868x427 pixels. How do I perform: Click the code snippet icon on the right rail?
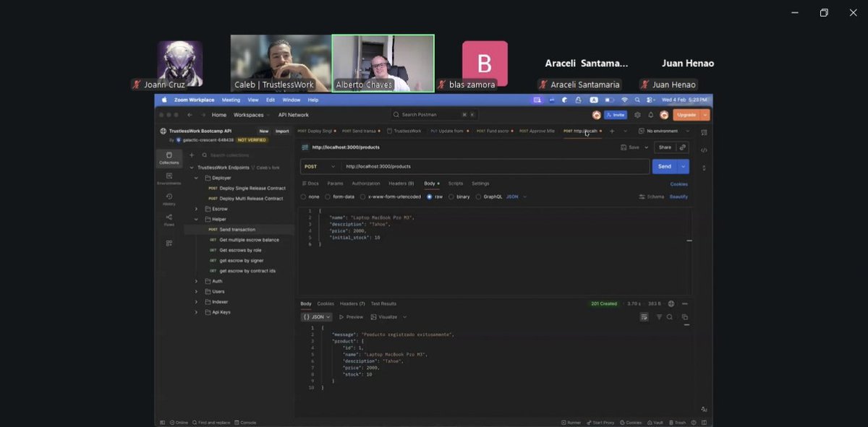tap(703, 149)
